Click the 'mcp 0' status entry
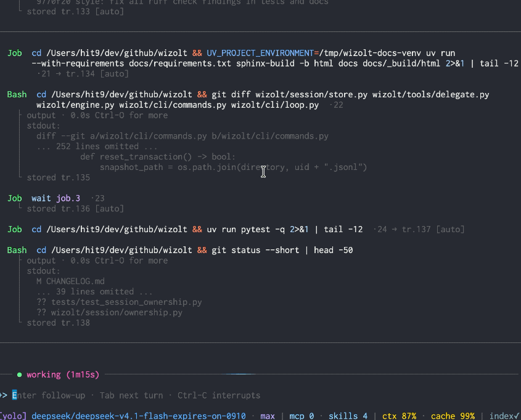The image size is (521, 420). (x=302, y=416)
